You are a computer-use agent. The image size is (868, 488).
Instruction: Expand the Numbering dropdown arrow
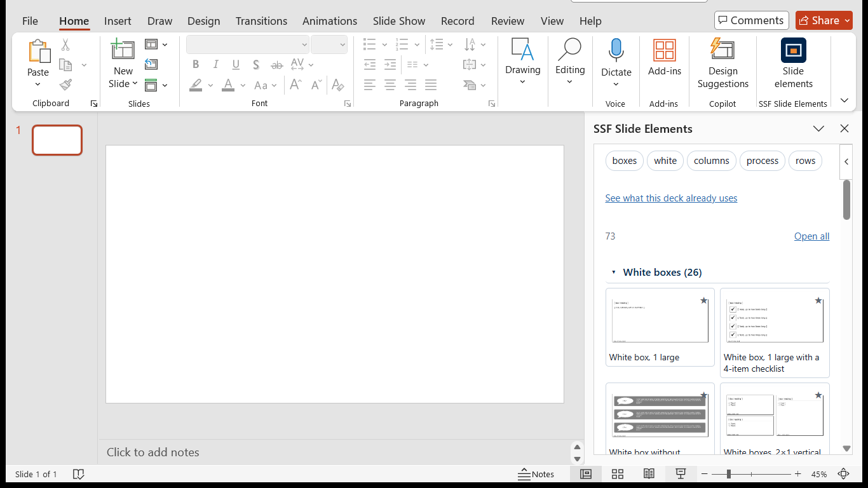[417, 45]
